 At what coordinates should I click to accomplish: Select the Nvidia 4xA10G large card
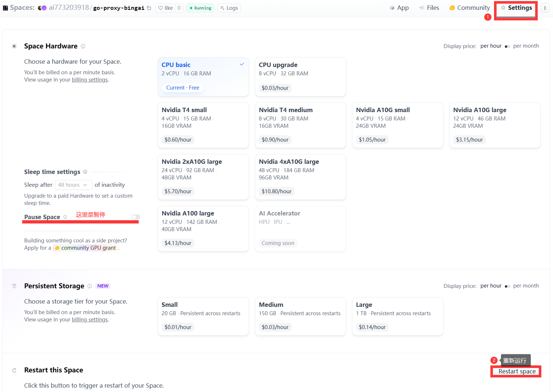tap(300, 177)
